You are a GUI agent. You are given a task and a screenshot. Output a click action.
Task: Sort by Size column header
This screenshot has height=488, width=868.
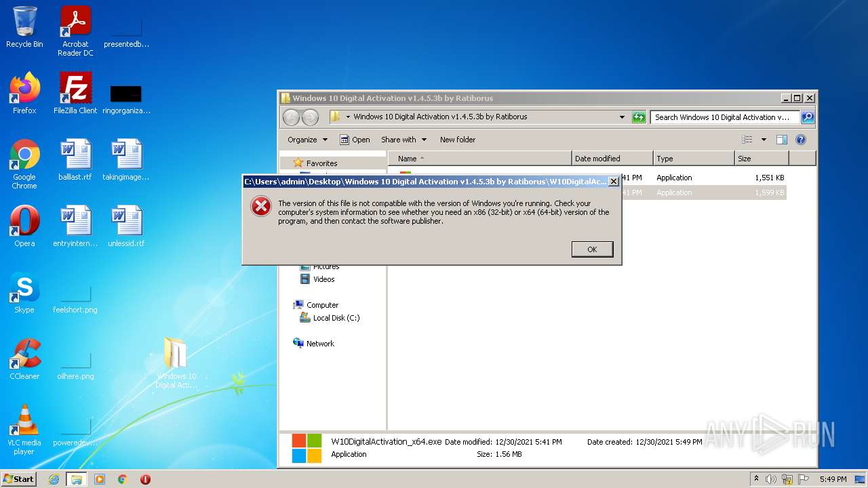[x=762, y=159]
